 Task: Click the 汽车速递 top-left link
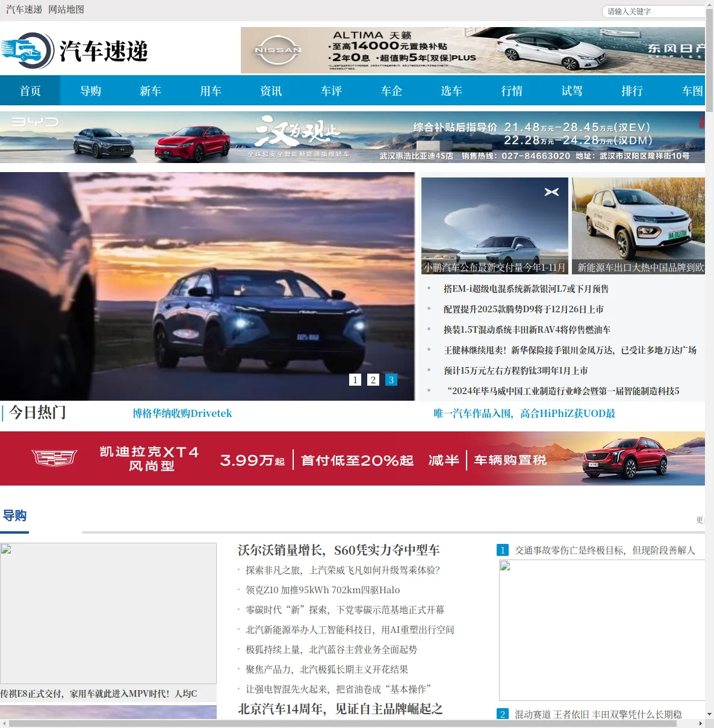tap(24, 10)
